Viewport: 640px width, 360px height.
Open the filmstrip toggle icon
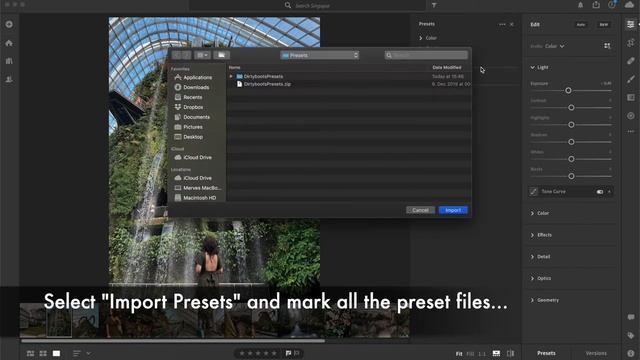496,353
